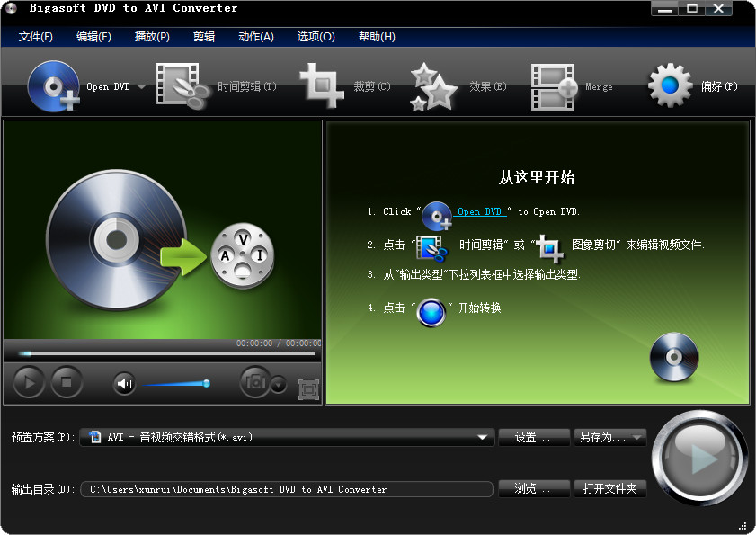Click the 从这里开始 heading text

click(x=537, y=177)
